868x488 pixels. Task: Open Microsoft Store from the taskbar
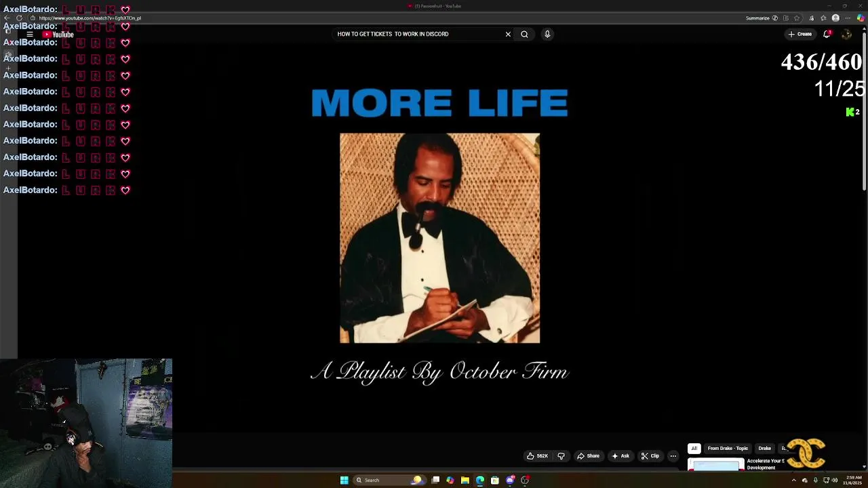click(x=495, y=480)
